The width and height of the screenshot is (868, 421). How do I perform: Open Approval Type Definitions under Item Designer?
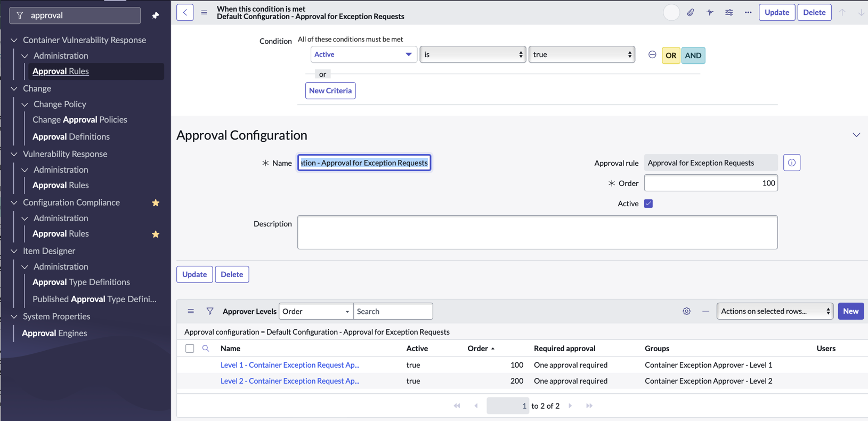[81, 282]
